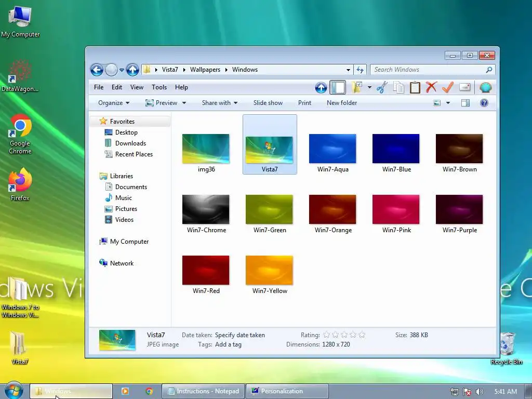Create a New folder
This screenshot has width=532, height=399.
(342, 103)
